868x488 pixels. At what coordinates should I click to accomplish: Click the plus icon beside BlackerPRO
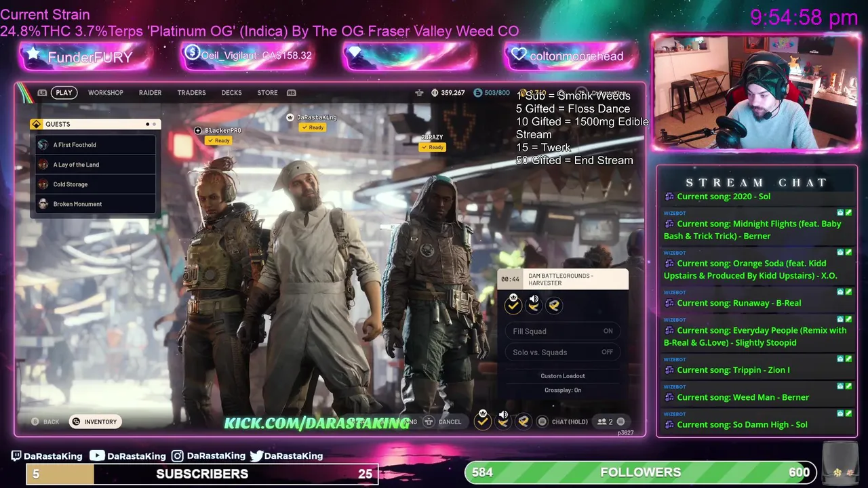[x=198, y=130]
